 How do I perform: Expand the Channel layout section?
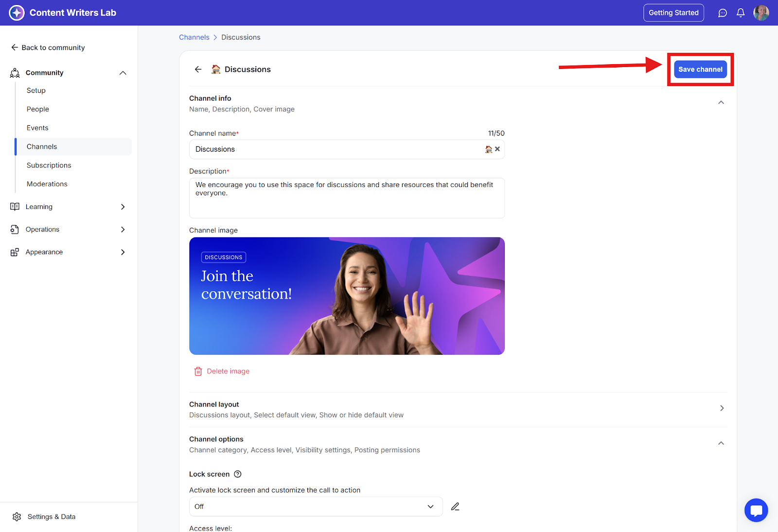(722, 408)
